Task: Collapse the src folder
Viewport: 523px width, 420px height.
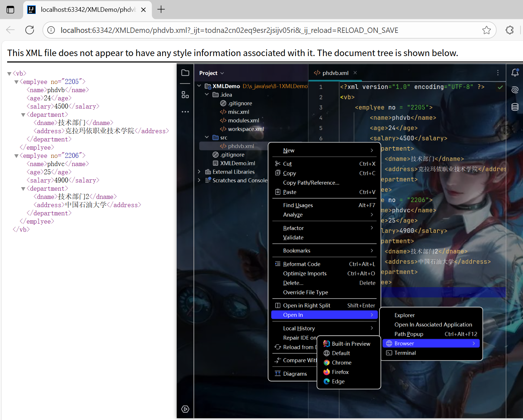Action: tap(207, 137)
